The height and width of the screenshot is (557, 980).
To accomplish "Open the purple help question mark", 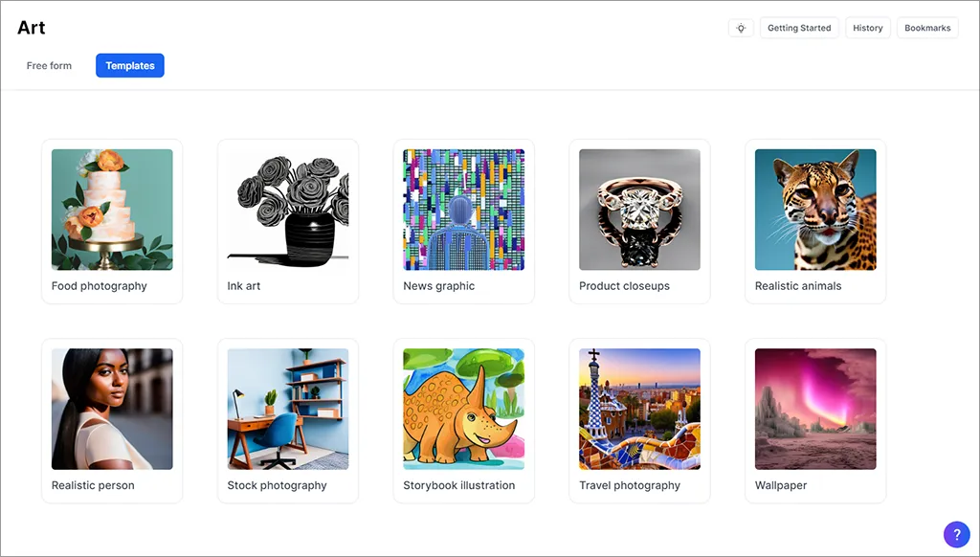I will pyautogui.click(x=956, y=534).
